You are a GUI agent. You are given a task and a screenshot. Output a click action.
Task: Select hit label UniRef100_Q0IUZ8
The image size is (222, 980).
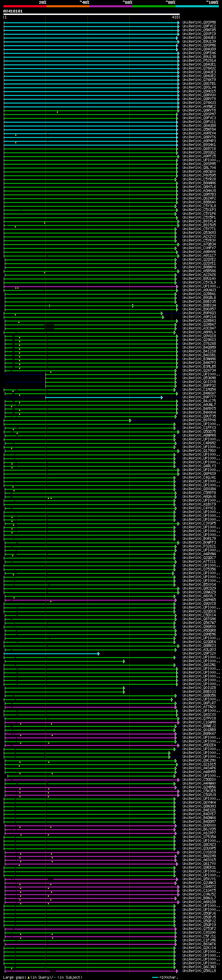[x=199, y=688]
